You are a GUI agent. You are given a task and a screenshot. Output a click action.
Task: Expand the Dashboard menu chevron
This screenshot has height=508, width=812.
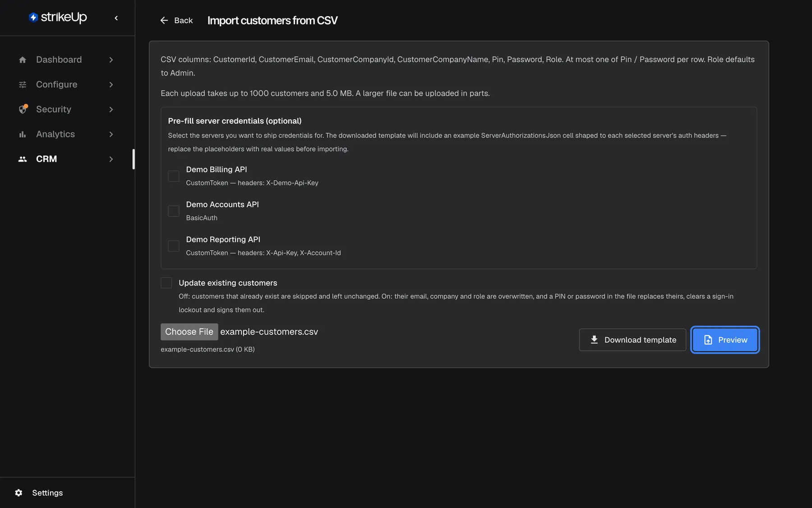pyautogui.click(x=111, y=60)
